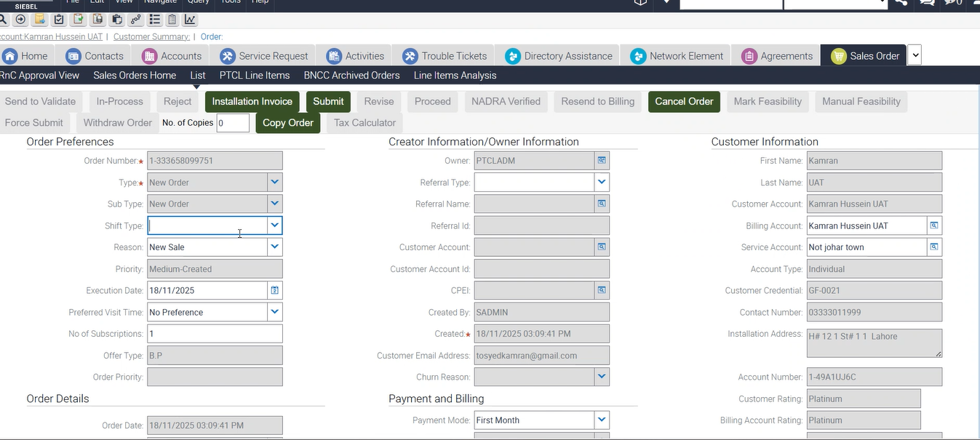Screen dimensions: 980x440
Task: Click into the No. of Copies field
Action: point(233,123)
